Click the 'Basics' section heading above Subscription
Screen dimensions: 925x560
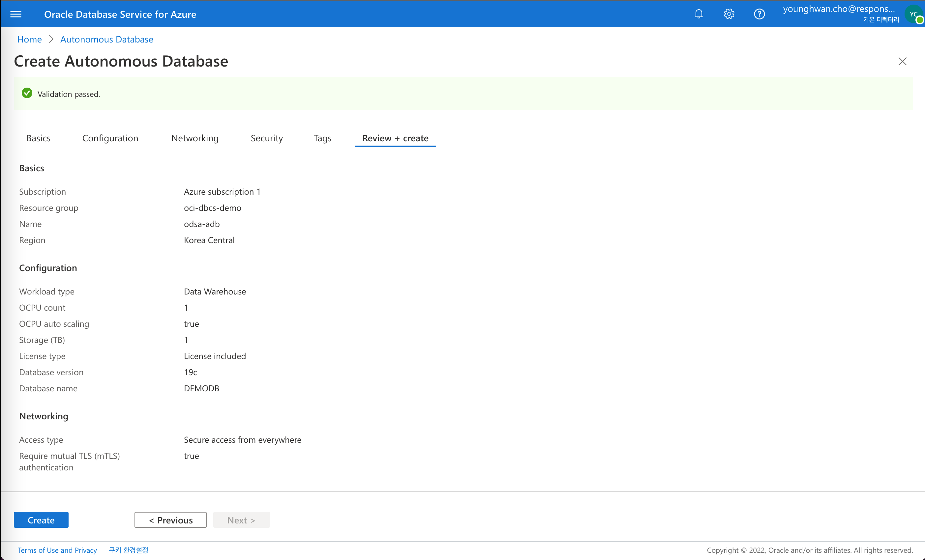[32, 168]
